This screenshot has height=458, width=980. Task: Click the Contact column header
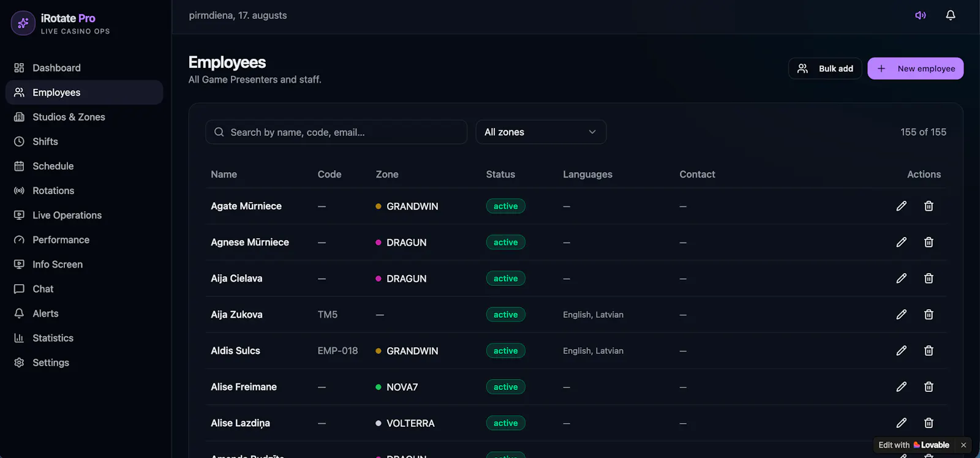(697, 175)
